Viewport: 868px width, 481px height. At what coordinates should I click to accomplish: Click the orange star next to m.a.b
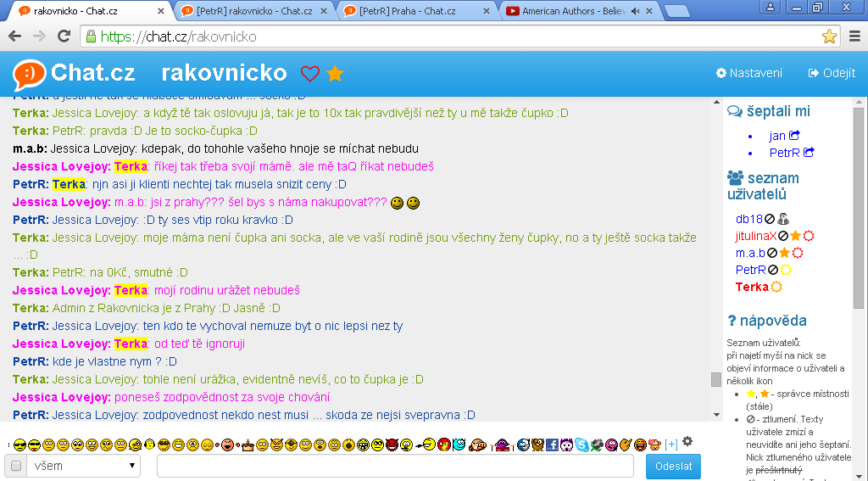[784, 254]
